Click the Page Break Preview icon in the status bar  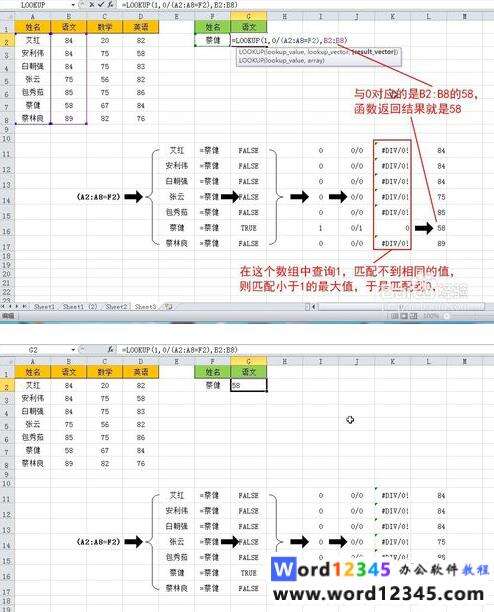[414, 316]
